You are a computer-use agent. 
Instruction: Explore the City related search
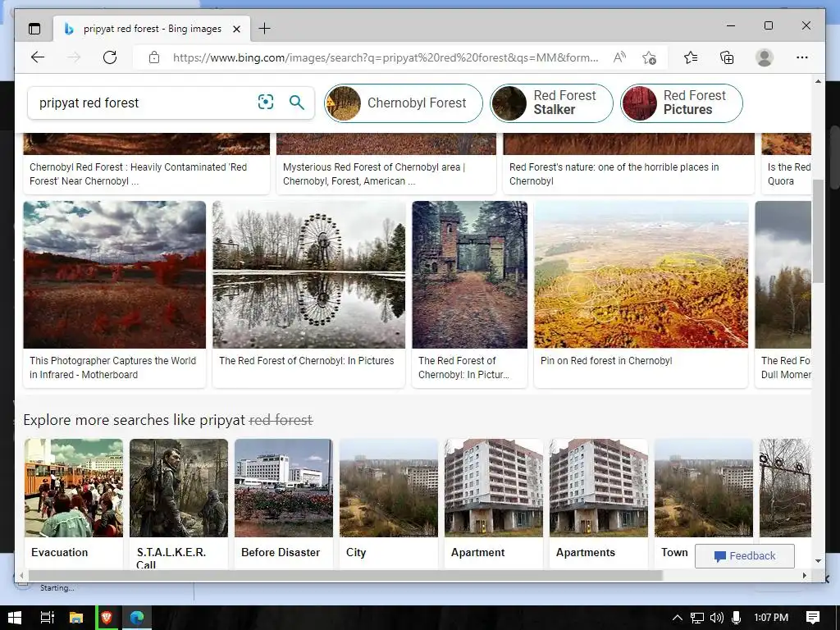click(x=389, y=504)
